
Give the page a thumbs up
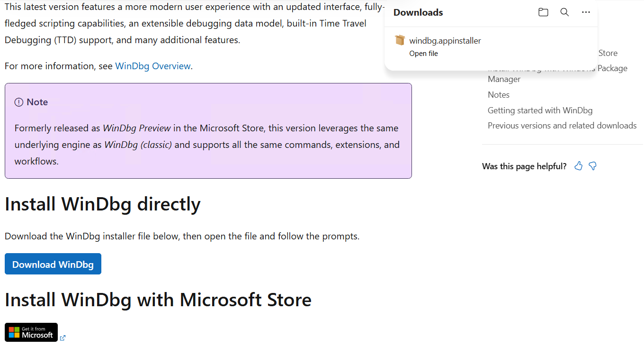(x=578, y=166)
